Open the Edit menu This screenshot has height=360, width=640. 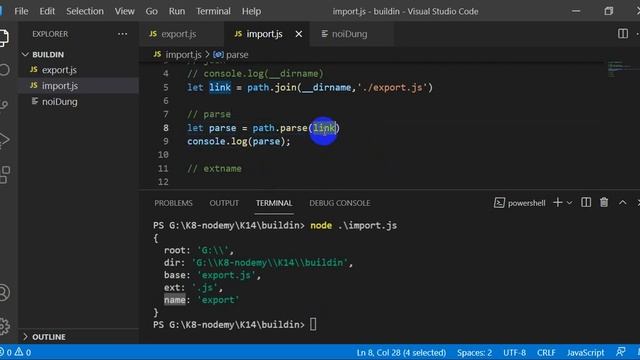tap(47, 11)
